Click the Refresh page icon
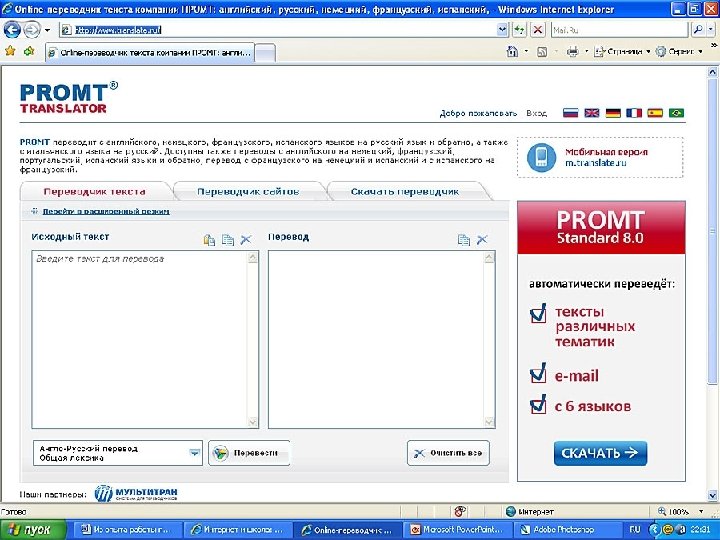The height and width of the screenshot is (540, 720). click(519, 30)
